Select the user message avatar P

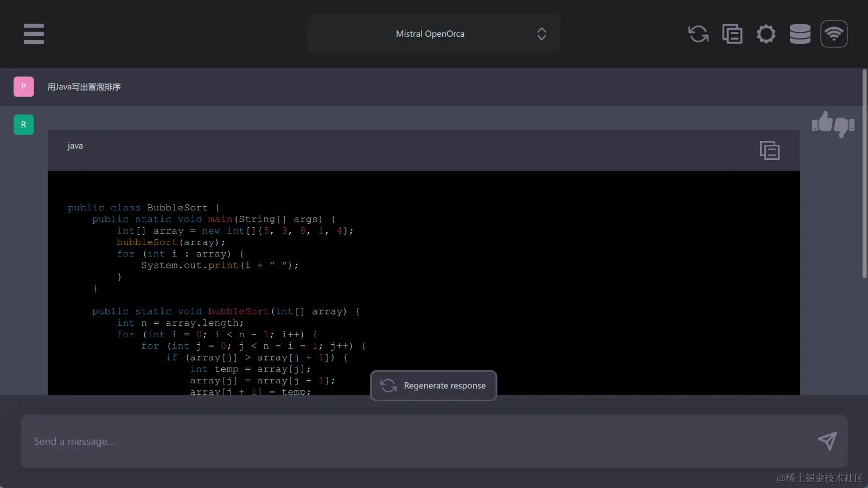pos(23,86)
